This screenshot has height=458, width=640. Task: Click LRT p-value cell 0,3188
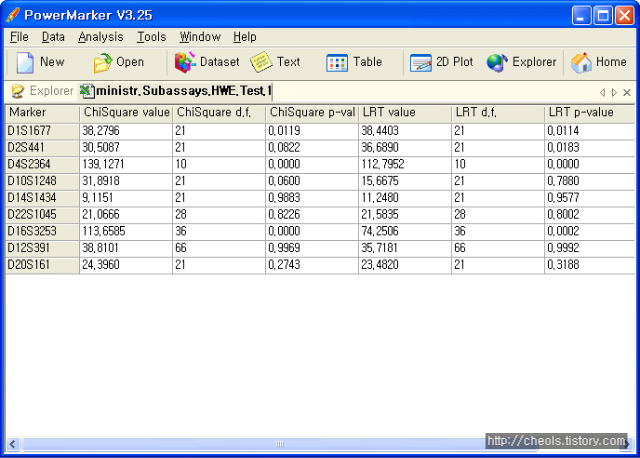tap(590, 265)
